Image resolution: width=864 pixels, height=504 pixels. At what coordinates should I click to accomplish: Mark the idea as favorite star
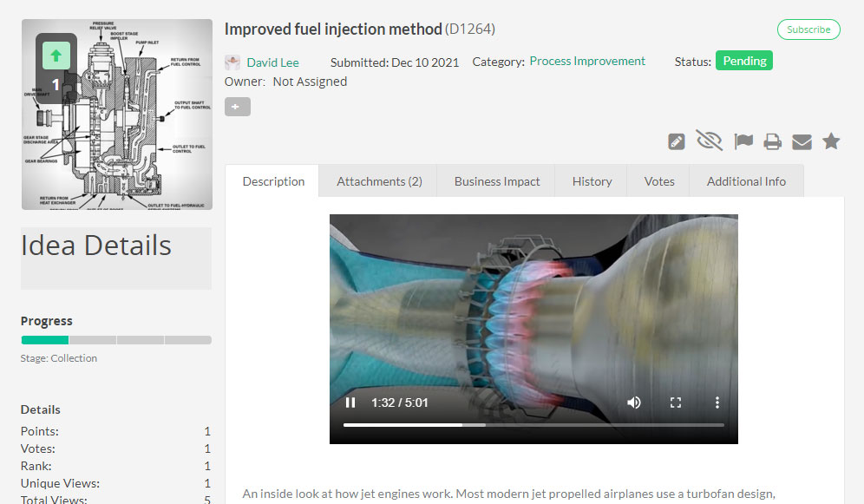(x=831, y=141)
